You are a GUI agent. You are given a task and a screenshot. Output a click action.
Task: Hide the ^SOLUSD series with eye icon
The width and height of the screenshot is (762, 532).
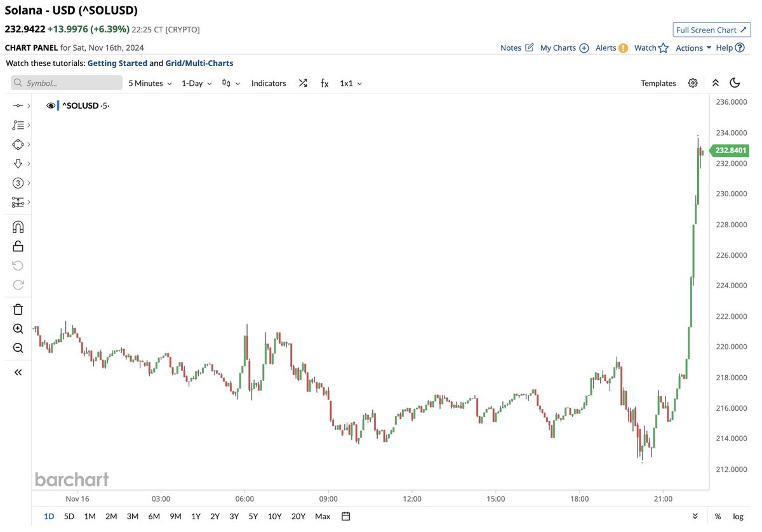[x=51, y=106]
